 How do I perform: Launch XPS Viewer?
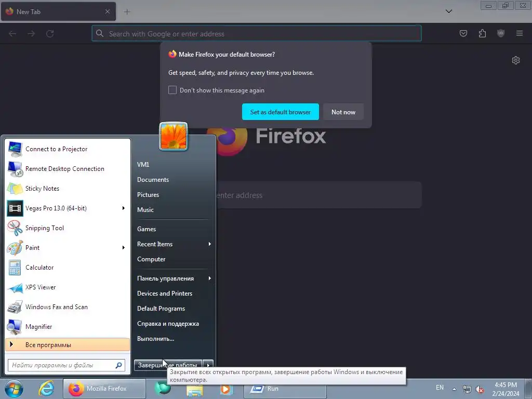pyautogui.click(x=68, y=287)
